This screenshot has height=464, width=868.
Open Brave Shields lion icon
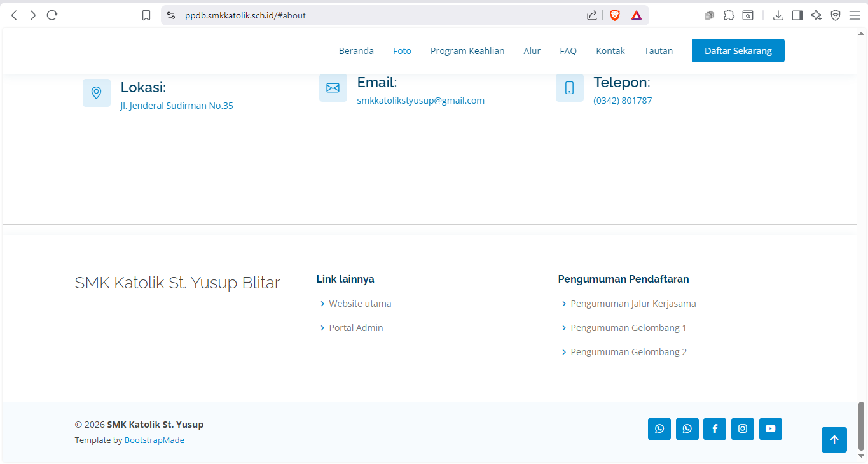(615, 15)
